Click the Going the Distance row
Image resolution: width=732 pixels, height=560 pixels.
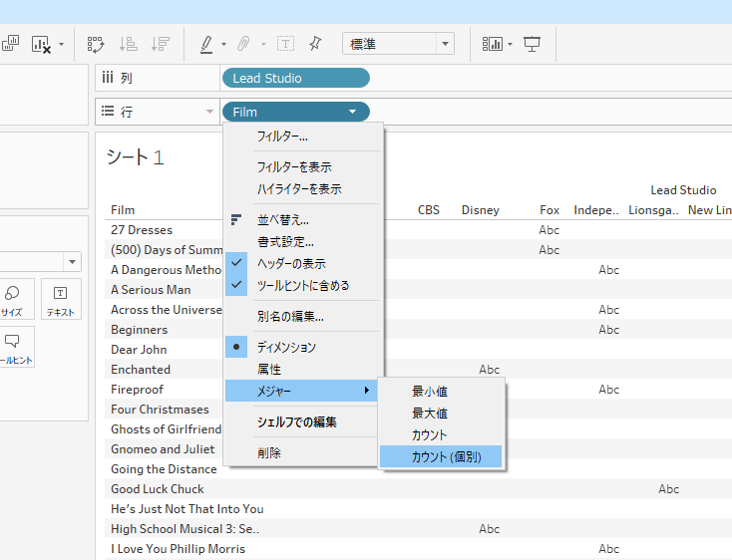click(x=164, y=469)
